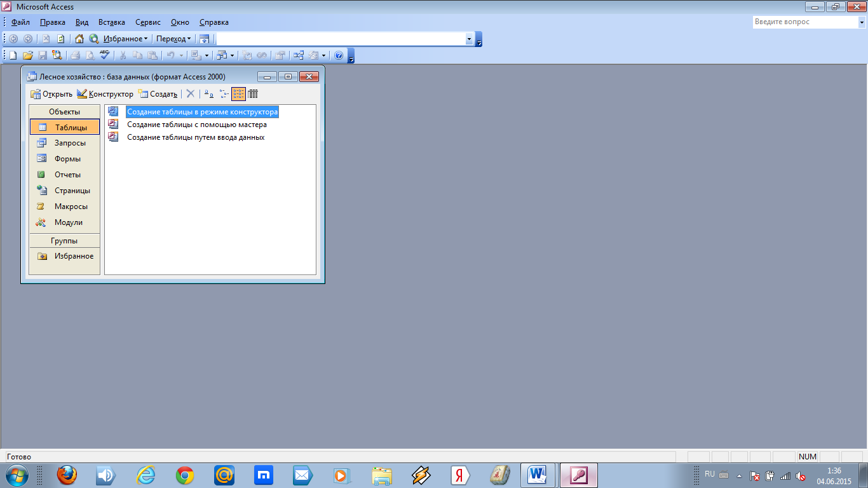Open the Вид menu
This screenshot has width=868, height=488.
click(x=82, y=22)
